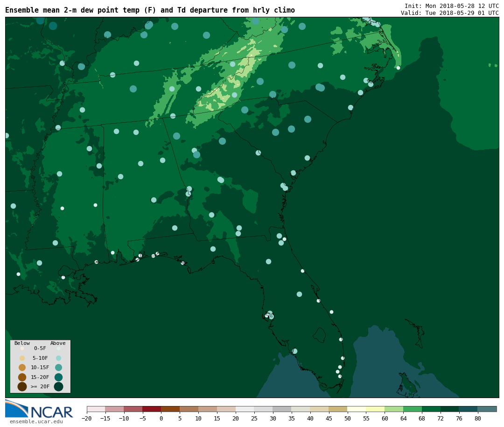Click the dark brown Below 15-20F legend circle
Viewport: 504px width, 427px height.
[22, 377]
